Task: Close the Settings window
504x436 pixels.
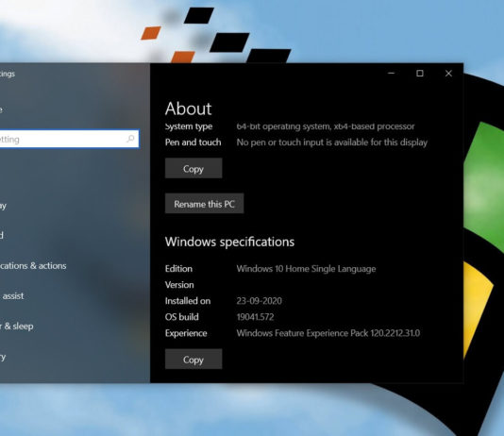Action: [448, 74]
